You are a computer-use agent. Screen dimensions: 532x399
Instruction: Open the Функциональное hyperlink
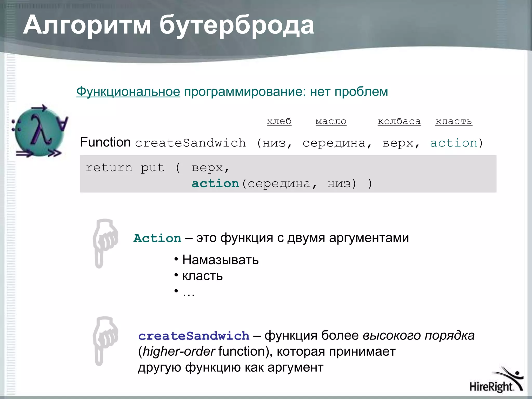pos(128,92)
